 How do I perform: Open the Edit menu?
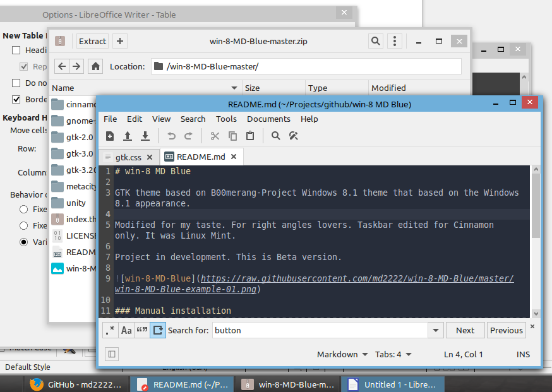tap(135, 119)
